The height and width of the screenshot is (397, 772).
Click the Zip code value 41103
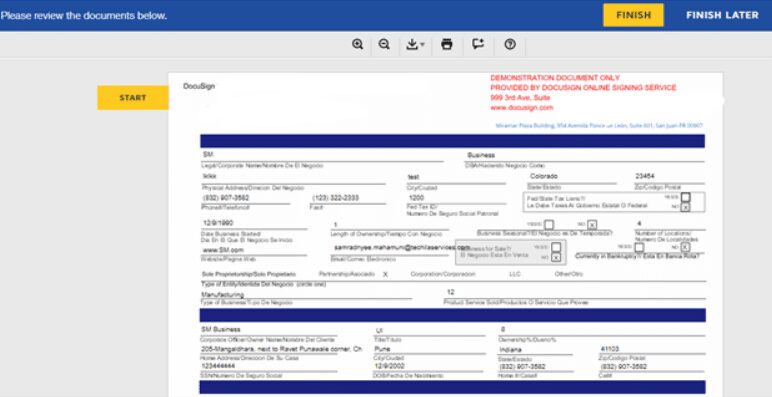(610, 349)
